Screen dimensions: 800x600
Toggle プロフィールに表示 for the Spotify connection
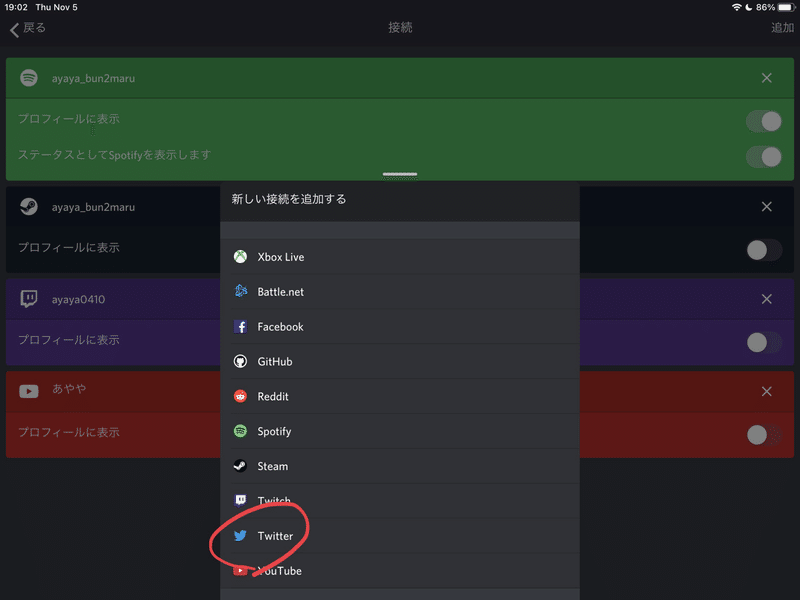[x=764, y=121]
